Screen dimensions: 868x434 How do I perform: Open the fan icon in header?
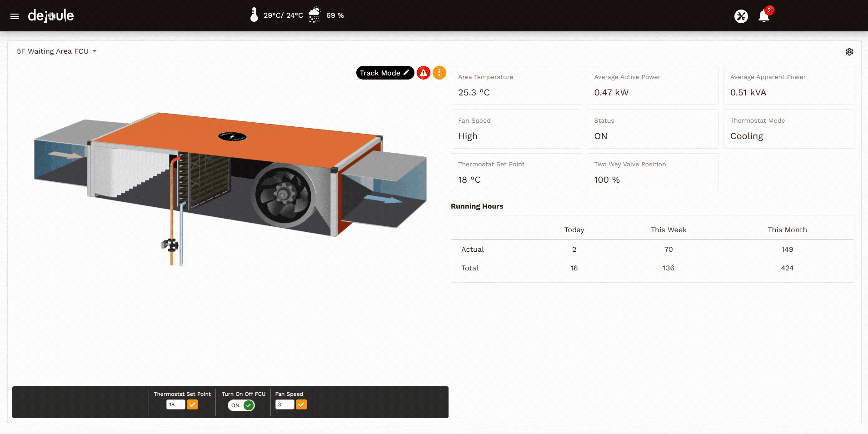(741, 16)
